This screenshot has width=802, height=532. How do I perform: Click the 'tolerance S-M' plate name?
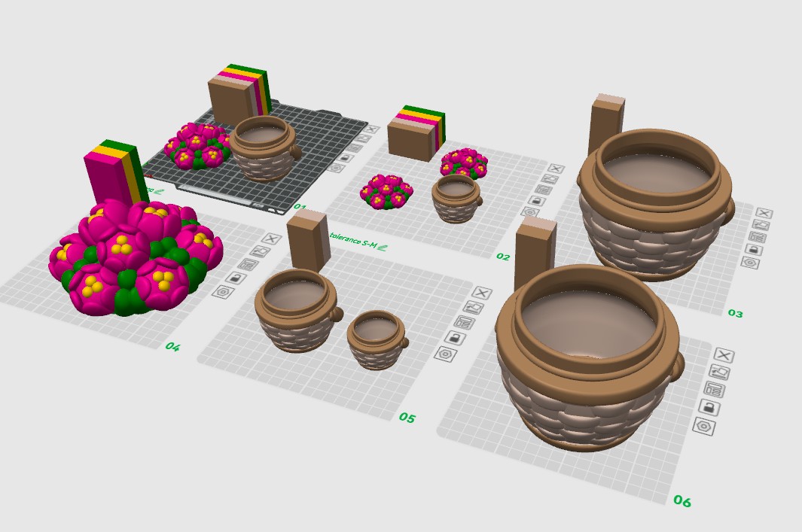(x=353, y=240)
